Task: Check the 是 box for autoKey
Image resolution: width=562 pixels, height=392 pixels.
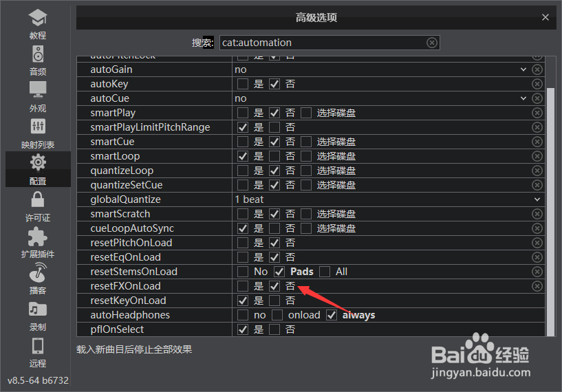Action: click(243, 84)
